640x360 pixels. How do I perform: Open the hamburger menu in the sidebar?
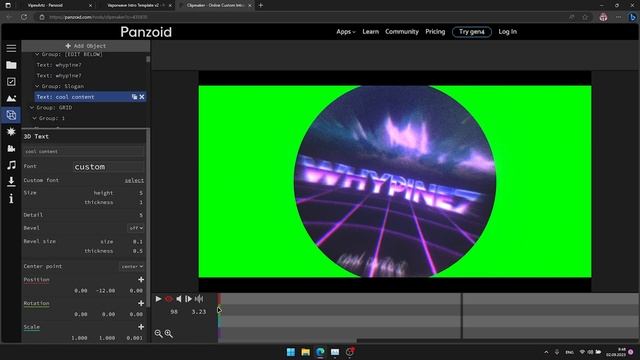click(11, 48)
